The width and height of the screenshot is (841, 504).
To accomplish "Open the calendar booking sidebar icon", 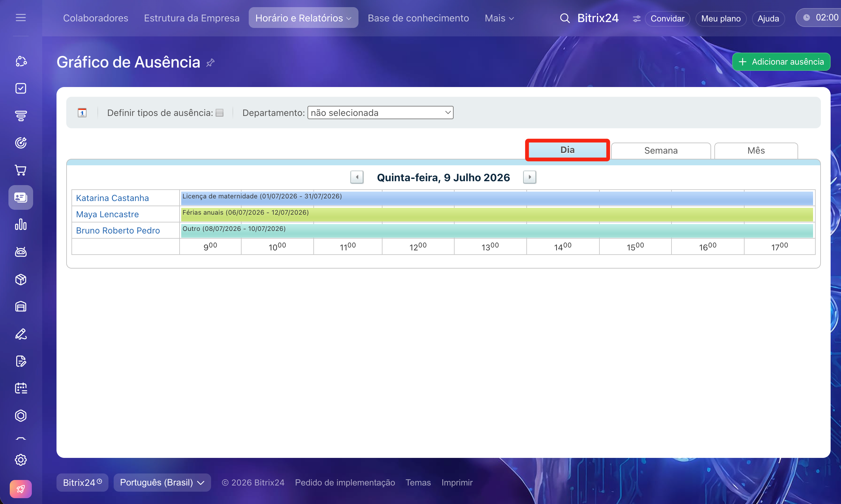I will (x=21, y=388).
